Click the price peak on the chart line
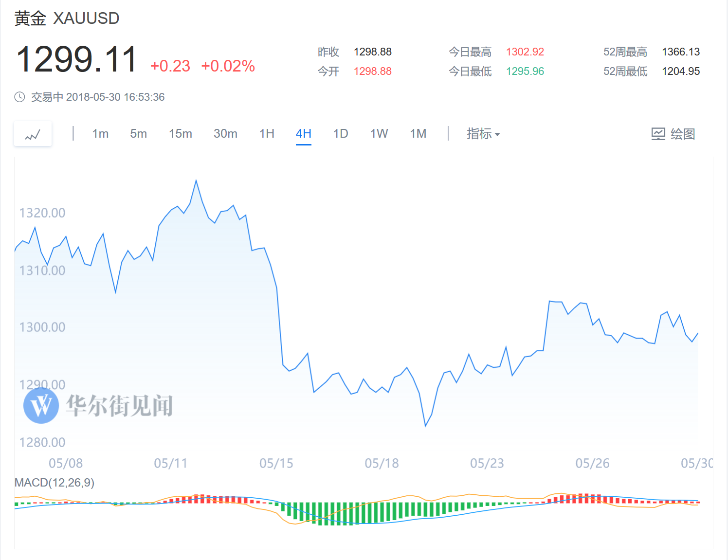Screen dimensions: 728x560 click(x=196, y=181)
